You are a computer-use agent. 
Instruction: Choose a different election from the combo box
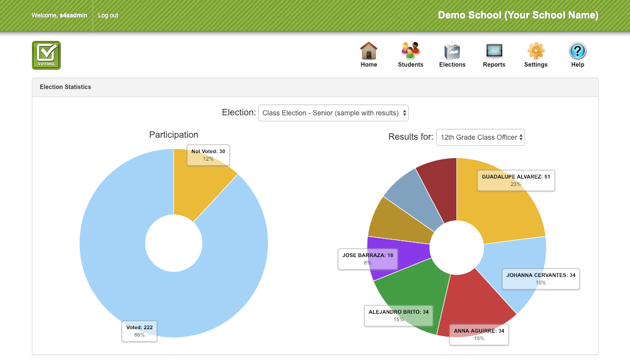(333, 113)
